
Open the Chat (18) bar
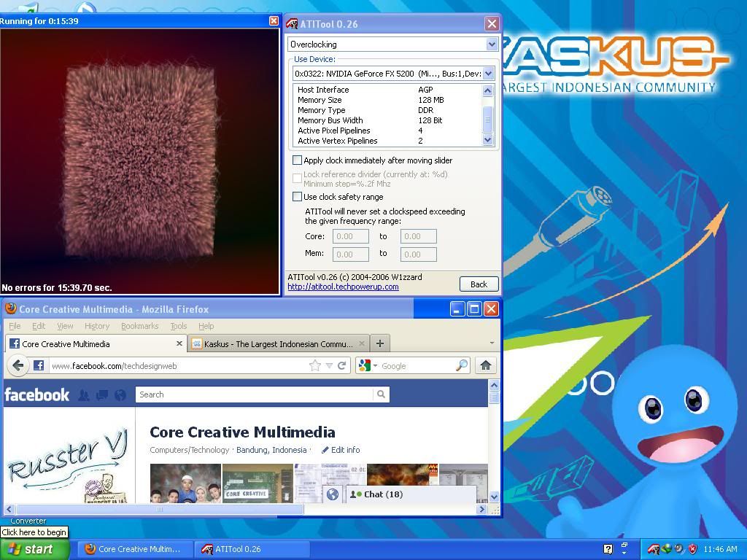tap(410, 494)
